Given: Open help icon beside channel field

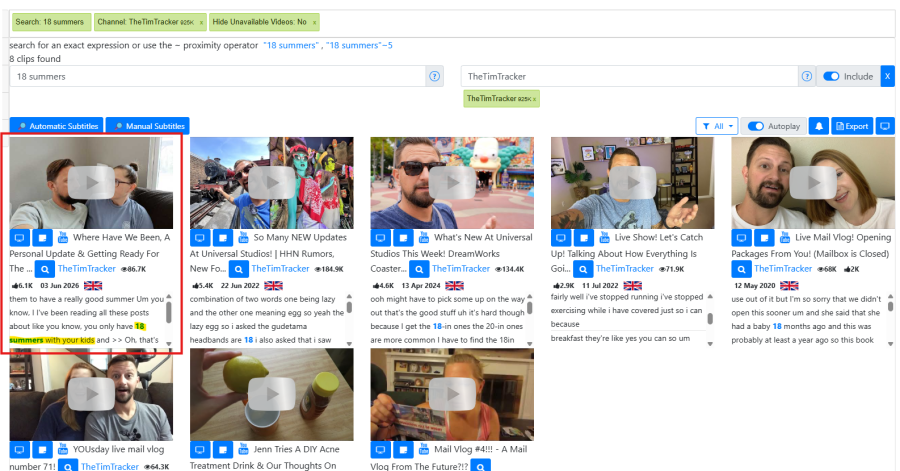Looking at the screenshot, I should click(x=807, y=76).
